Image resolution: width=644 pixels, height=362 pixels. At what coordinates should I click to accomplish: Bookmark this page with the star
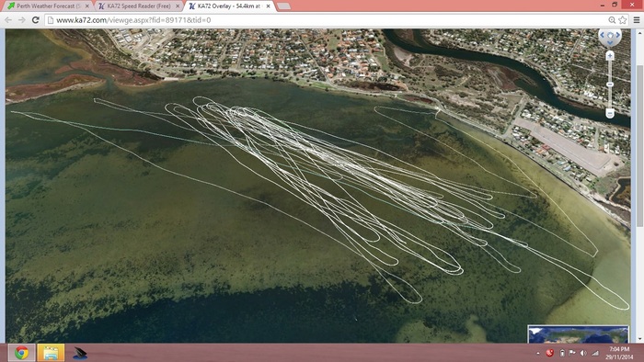623,19
